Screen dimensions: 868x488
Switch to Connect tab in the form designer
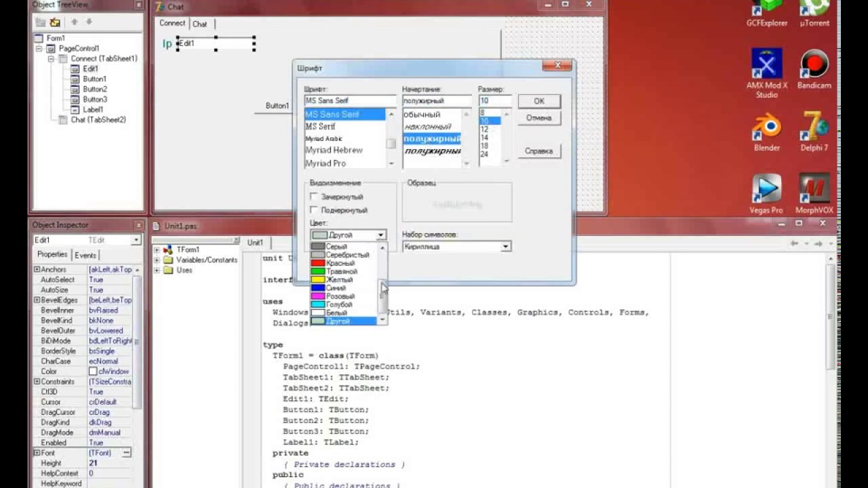(x=172, y=23)
